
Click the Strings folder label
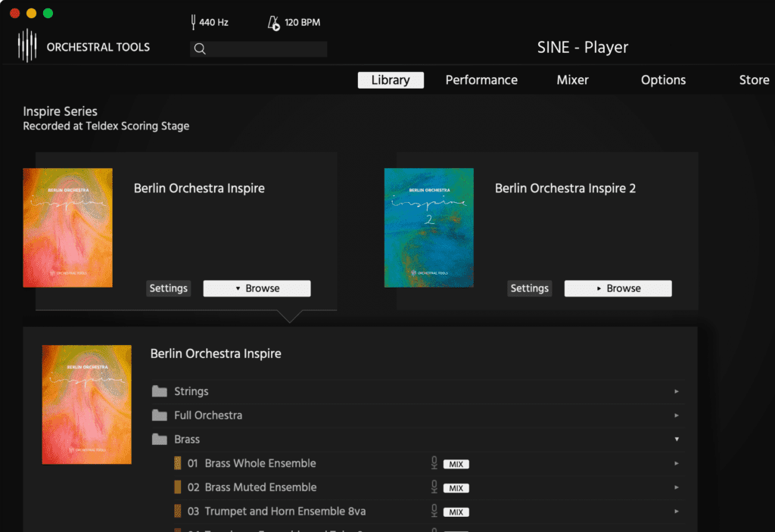(191, 391)
